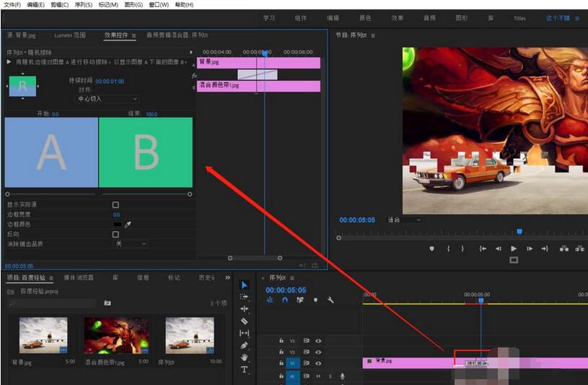Open the 消除锯齿品质 dropdown

click(x=130, y=244)
